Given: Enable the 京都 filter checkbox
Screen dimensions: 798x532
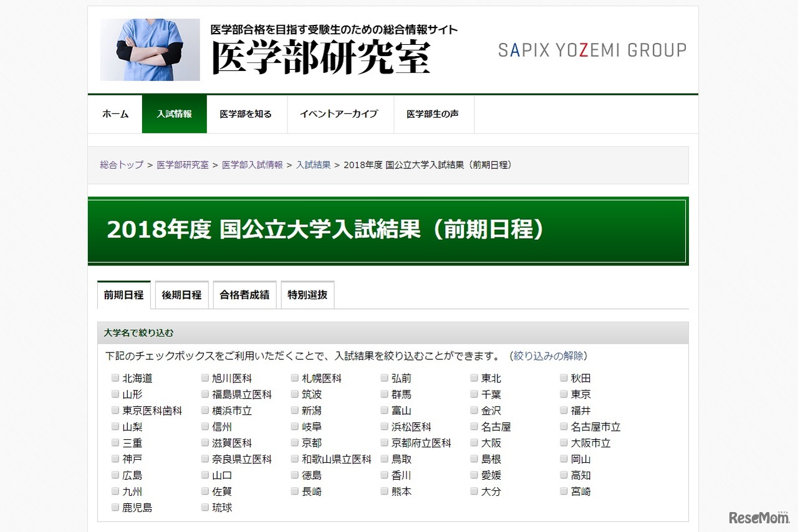Looking at the screenshot, I should pyautogui.click(x=294, y=442).
